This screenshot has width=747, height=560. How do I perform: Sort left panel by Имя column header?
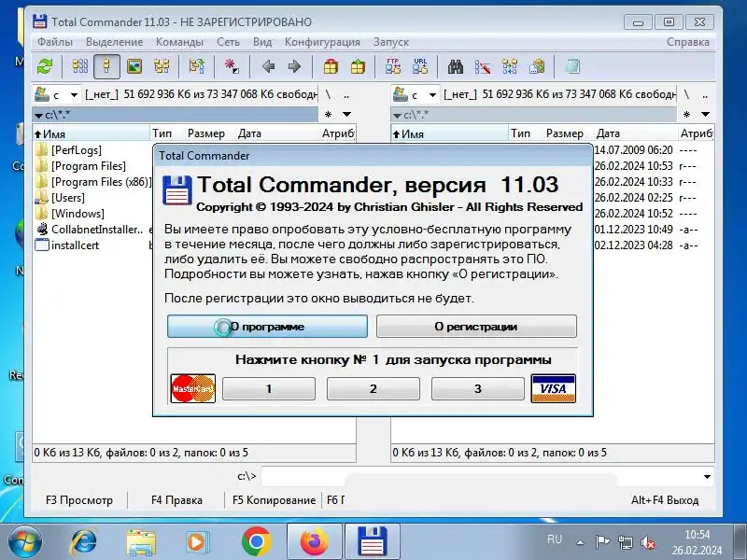pyautogui.click(x=91, y=133)
